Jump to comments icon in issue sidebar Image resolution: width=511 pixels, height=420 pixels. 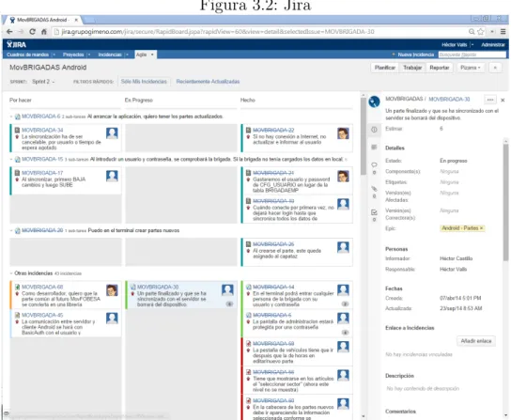[x=374, y=164]
